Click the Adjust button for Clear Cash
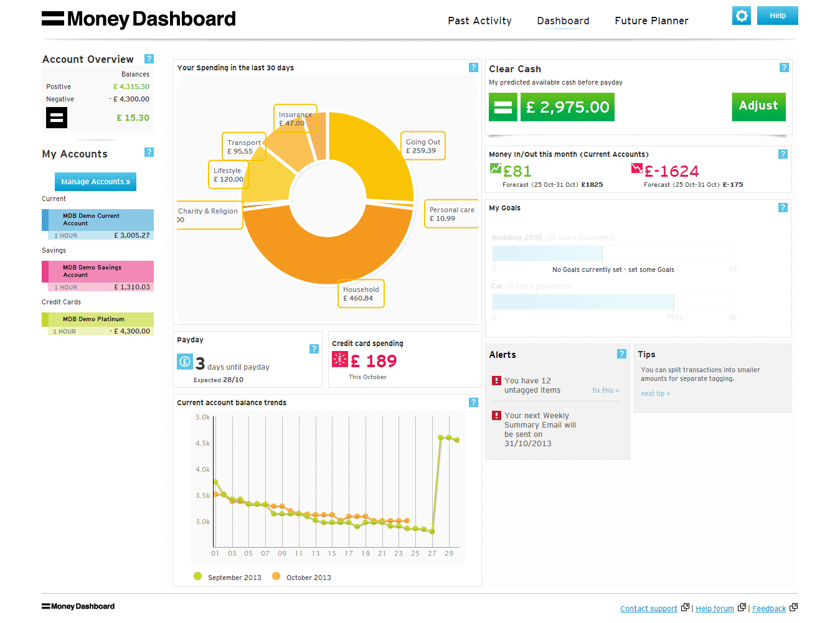The width and height of the screenshot is (840, 623). coord(758,106)
